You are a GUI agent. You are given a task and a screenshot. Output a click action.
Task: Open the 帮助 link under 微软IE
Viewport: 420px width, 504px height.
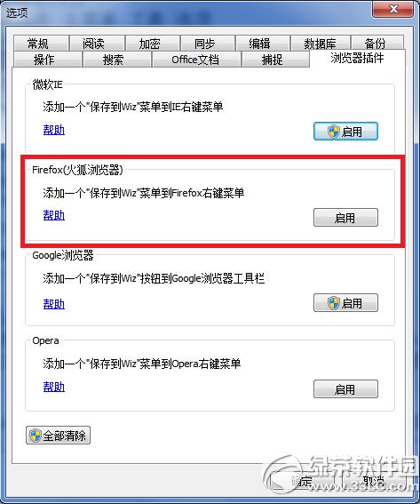click(54, 130)
